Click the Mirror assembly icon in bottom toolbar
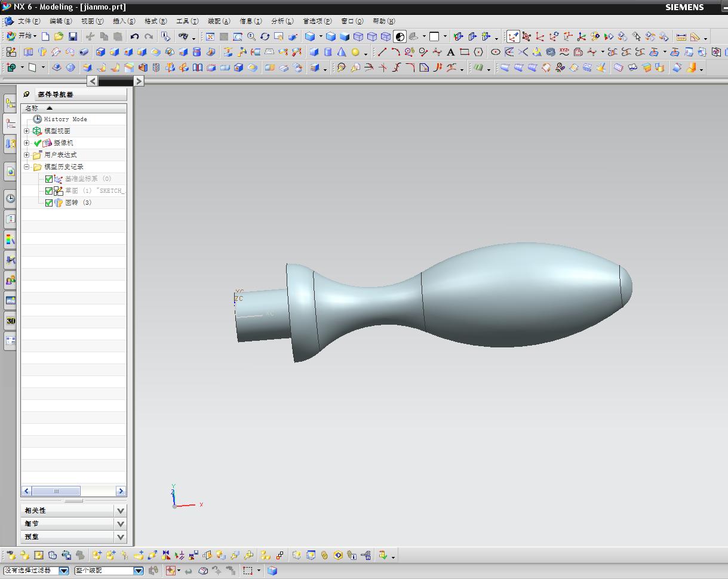The width and height of the screenshot is (728, 579). coord(166,555)
